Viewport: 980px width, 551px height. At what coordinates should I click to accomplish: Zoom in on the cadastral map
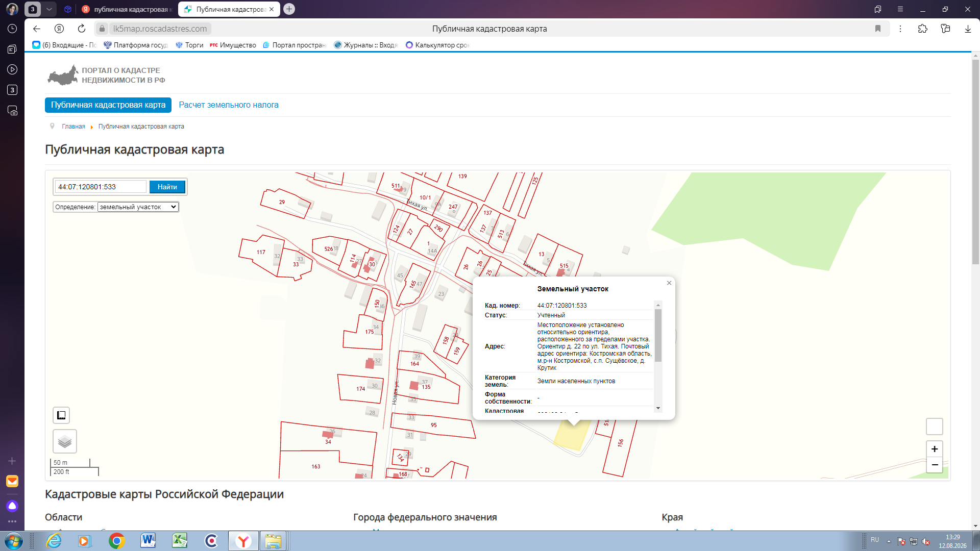click(x=935, y=449)
